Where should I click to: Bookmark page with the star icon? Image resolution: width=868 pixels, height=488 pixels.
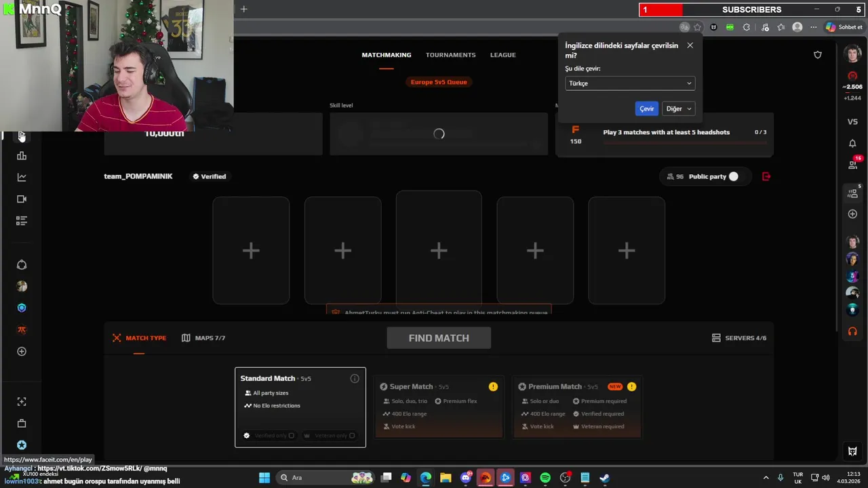point(697,27)
